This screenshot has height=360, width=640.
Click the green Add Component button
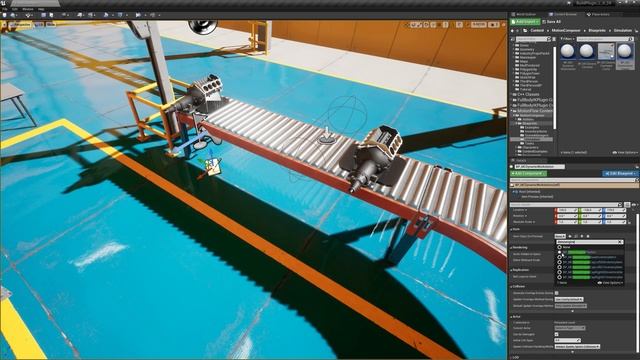point(528,173)
